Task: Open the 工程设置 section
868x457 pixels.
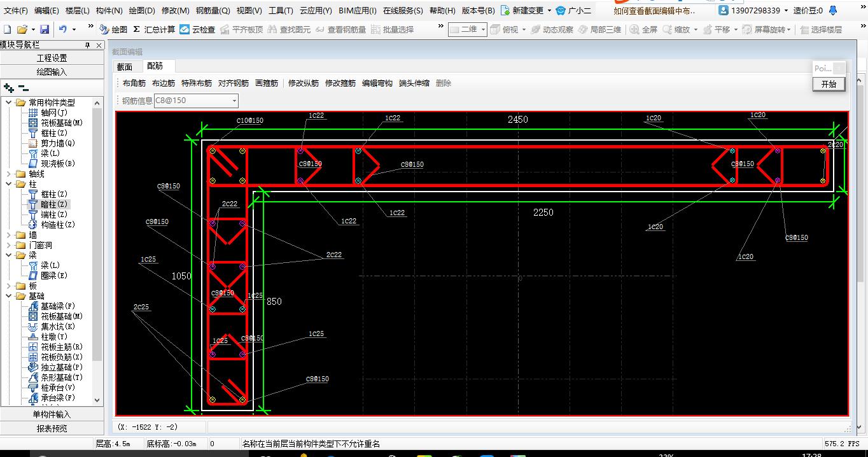Action: pyautogui.click(x=52, y=58)
